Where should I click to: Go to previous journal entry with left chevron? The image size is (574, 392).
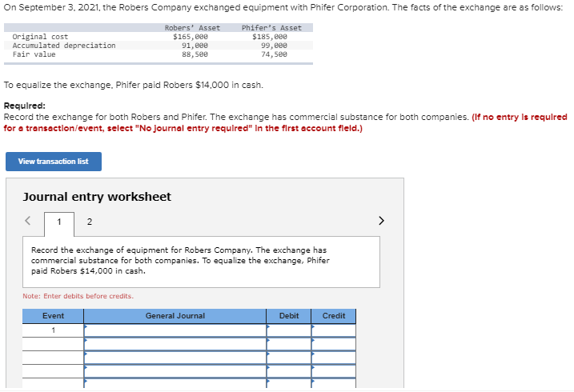click(x=27, y=221)
